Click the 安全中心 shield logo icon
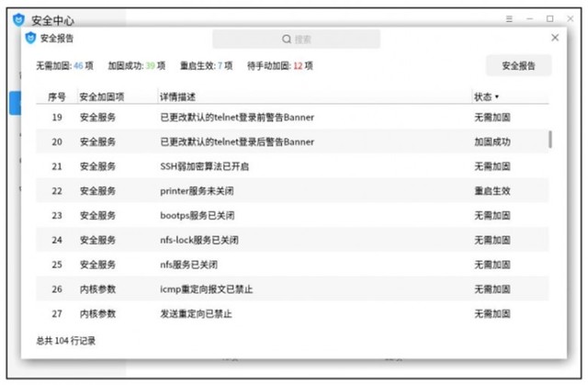Image resolution: width=588 pixels, height=385 pixels. click(18, 19)
